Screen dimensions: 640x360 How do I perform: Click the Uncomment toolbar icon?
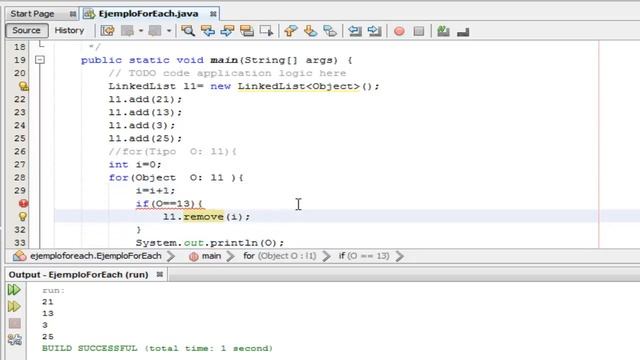tap(463, 31)
